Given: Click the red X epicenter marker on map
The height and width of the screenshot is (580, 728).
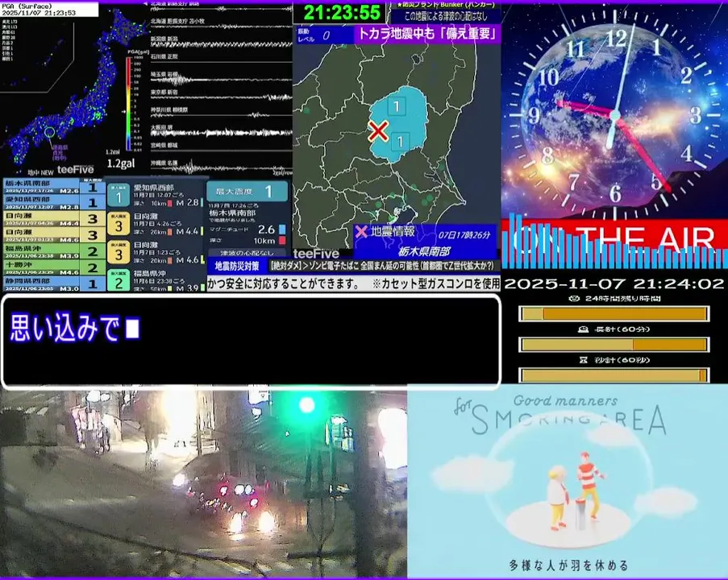Looking at the screenshot, I should coord(378,130).
